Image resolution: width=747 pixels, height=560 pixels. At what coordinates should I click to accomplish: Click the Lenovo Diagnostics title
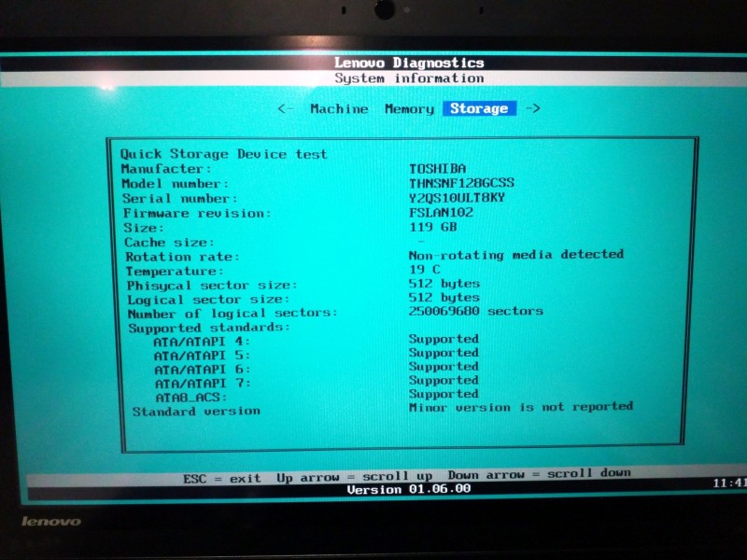409,63
